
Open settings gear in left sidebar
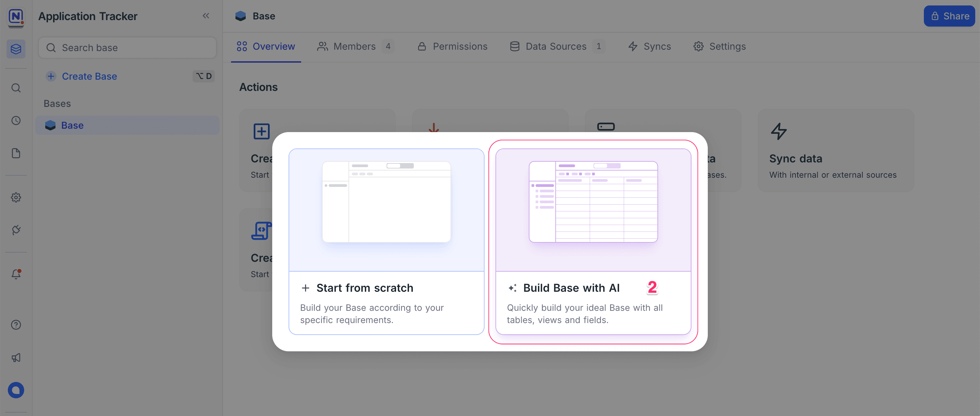(16, 197)
